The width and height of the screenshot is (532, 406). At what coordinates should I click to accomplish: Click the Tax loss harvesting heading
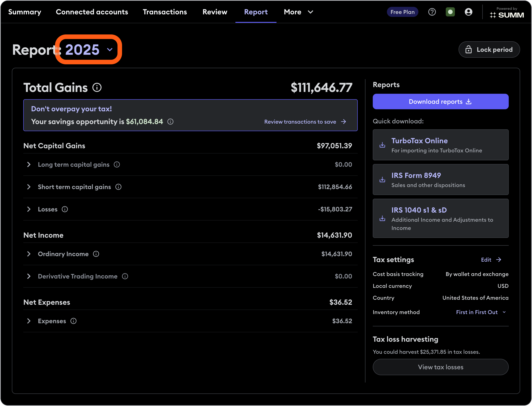[405, 339]
